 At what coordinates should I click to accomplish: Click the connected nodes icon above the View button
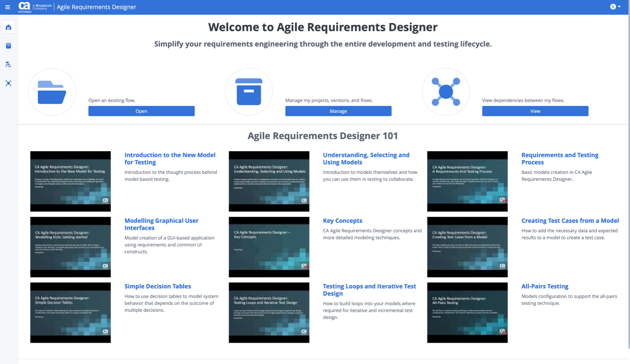(x=445, y=92)
